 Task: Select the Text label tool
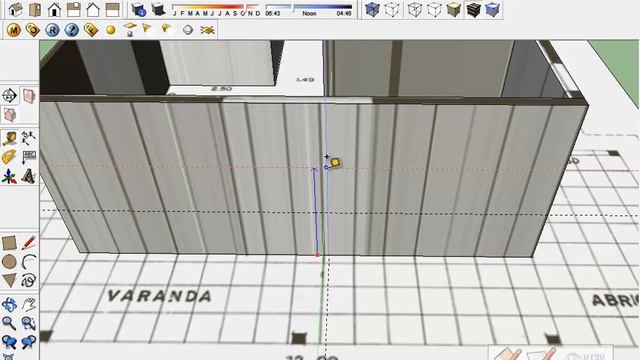(x=29, y=157)
